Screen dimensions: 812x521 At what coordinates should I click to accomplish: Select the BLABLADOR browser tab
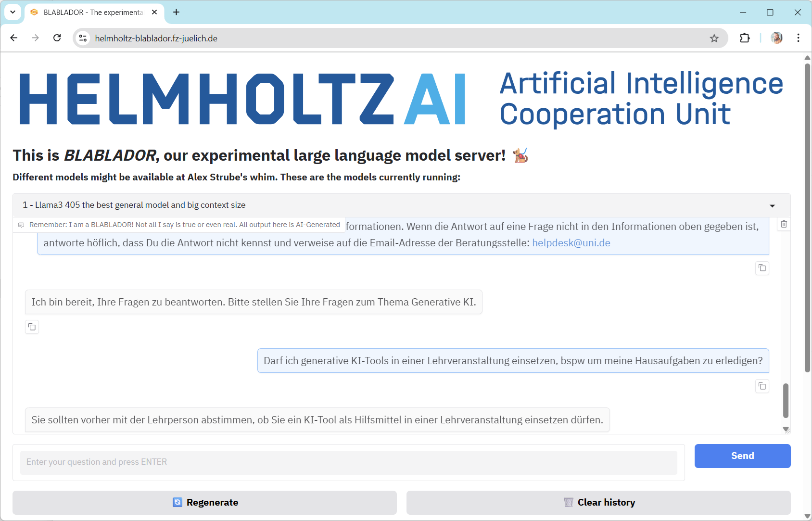pos(92,13)
